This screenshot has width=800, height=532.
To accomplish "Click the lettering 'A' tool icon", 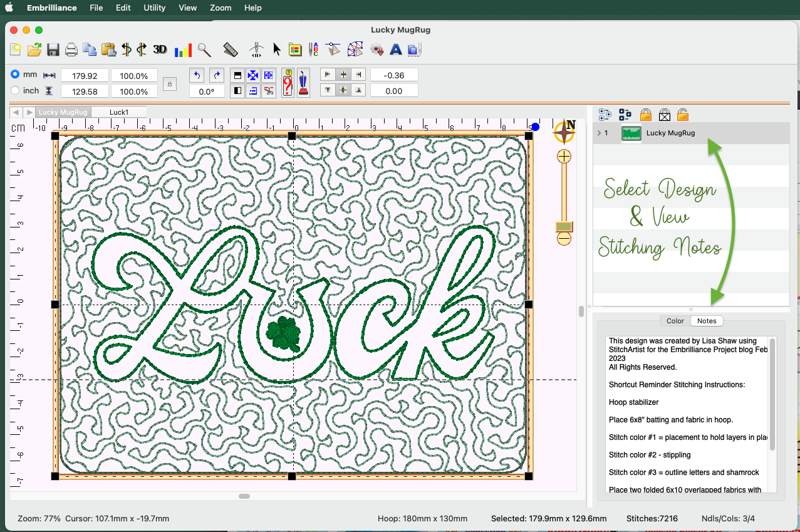I will [x=395, y=50].
